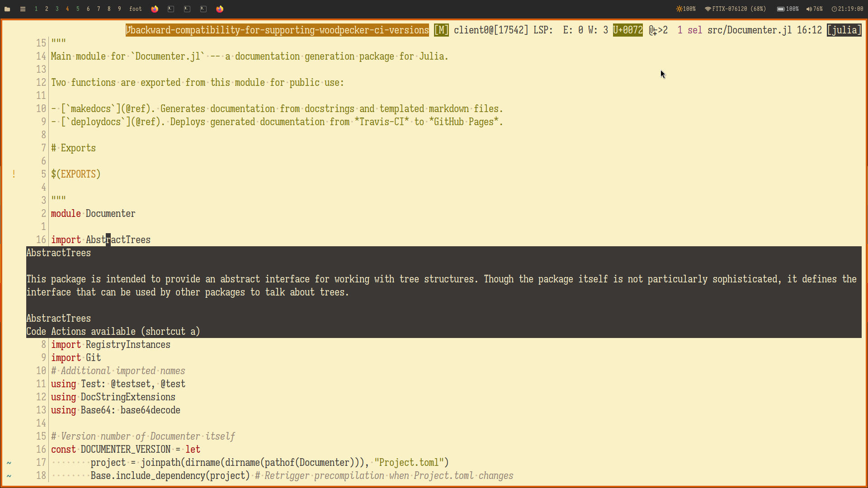
Task: Focus the second terminal icon in taskbar
Action: (187, 9)
